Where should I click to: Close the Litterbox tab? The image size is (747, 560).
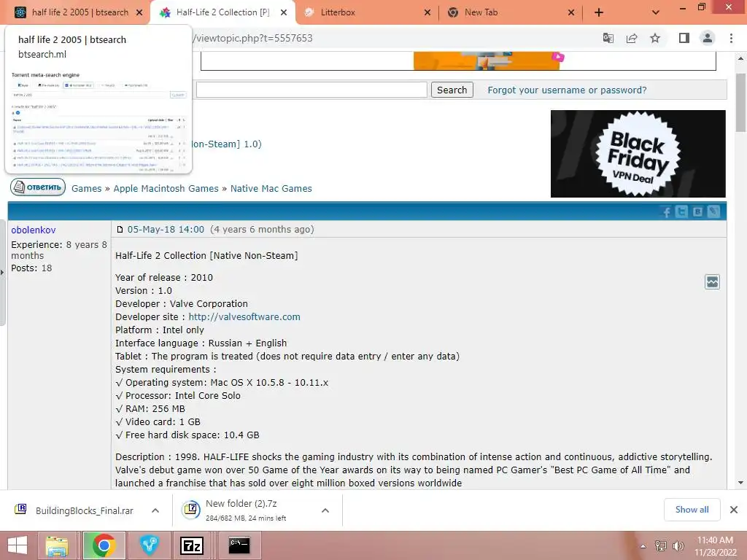(427, 12)
